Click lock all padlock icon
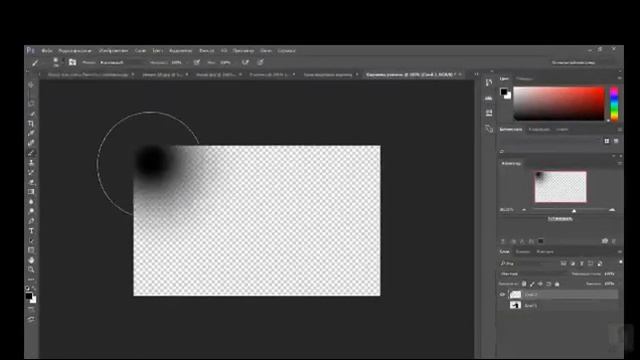The height and width of the screenshot is (360, 640). [x=557, y=284]
